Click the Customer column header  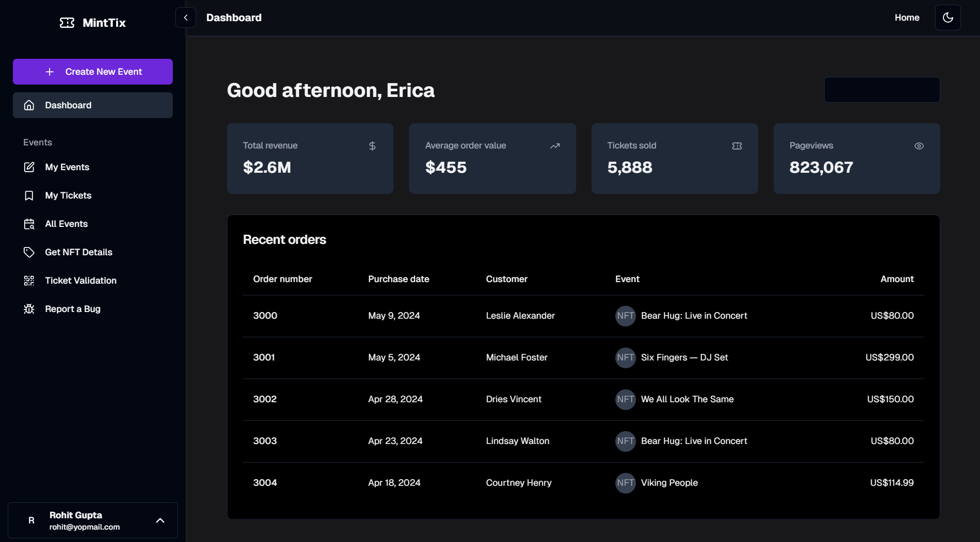pos(507,279)
